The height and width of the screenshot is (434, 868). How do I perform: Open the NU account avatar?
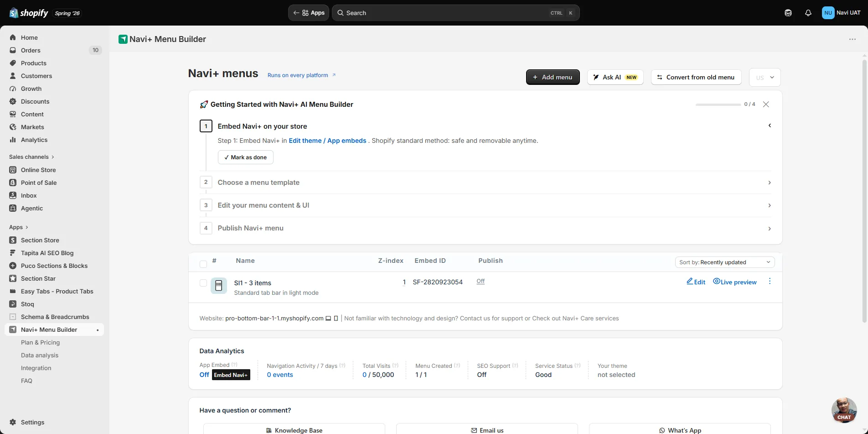(x=828, y=13)
